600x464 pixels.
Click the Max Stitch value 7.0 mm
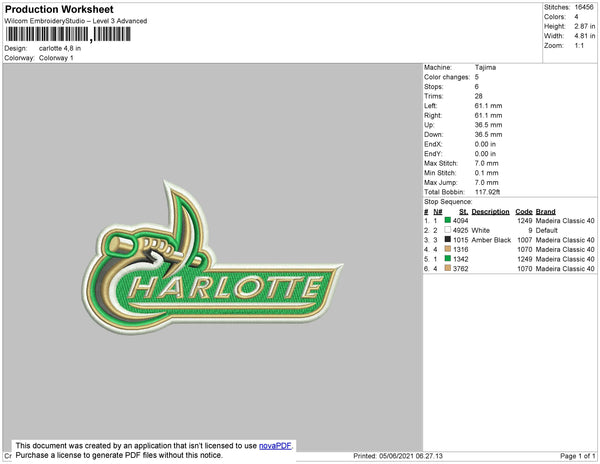point(486,163)
